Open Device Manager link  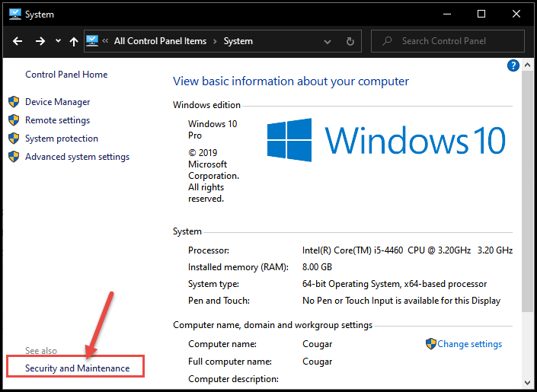click(58, 102)
